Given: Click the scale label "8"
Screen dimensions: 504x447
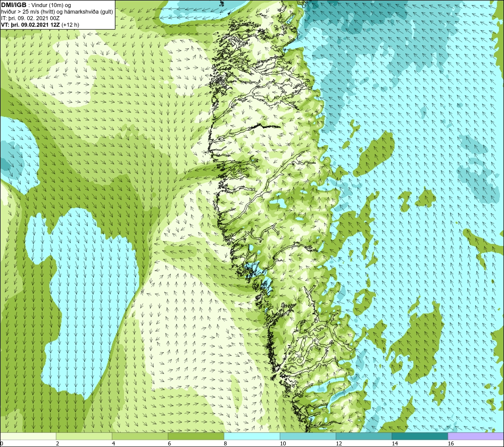Looking at the screenshot, I should 225,444.
